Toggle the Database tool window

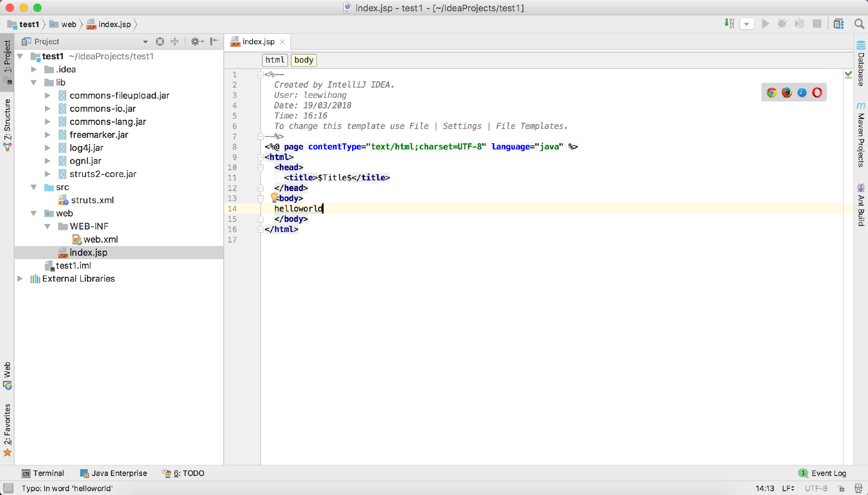pos(861,64)
